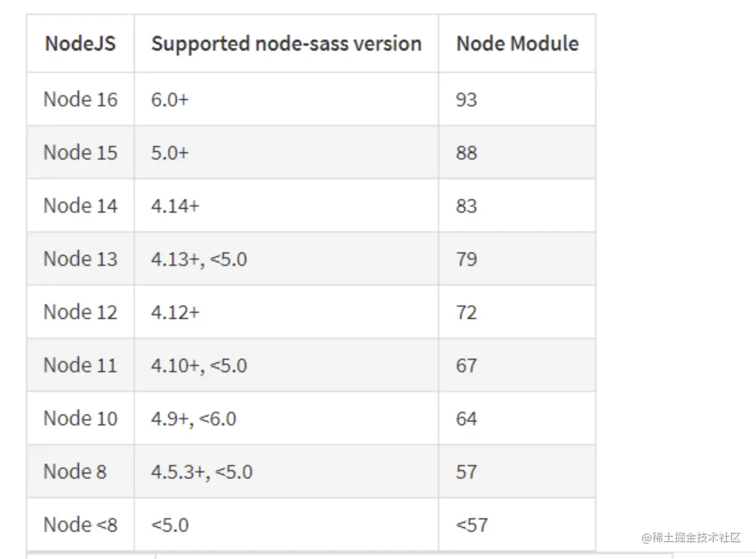
Task: Select the 4.12+ version cell
Action: click(x=175, y=312)
